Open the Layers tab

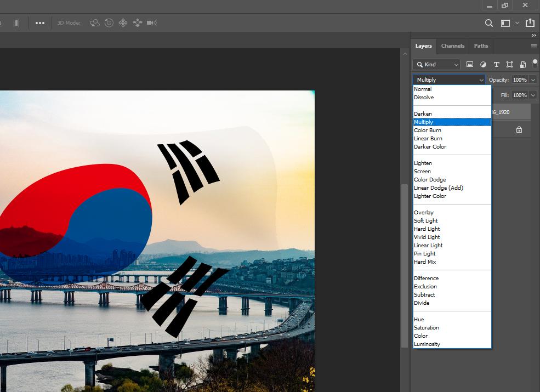(423, 46)
